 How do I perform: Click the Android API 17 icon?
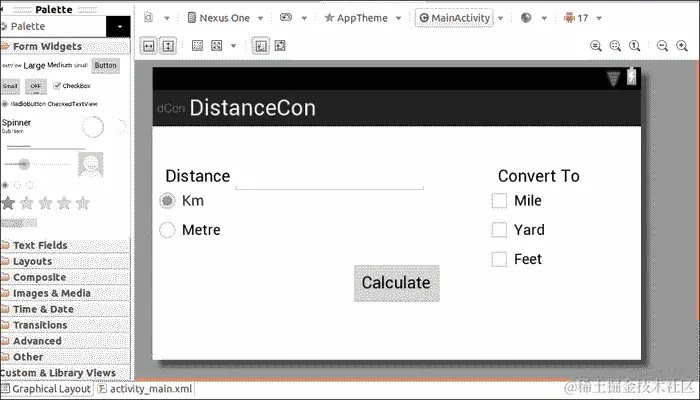click(569, 18)
